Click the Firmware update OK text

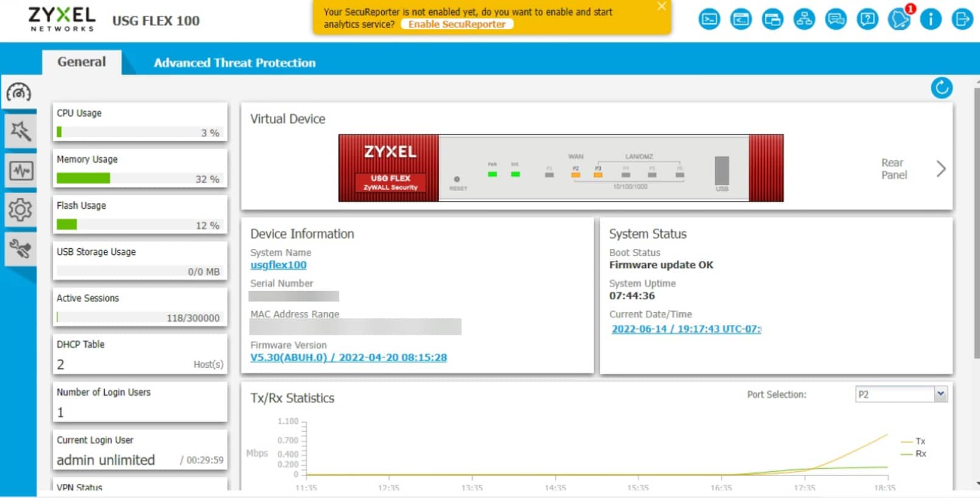[661, 265]
